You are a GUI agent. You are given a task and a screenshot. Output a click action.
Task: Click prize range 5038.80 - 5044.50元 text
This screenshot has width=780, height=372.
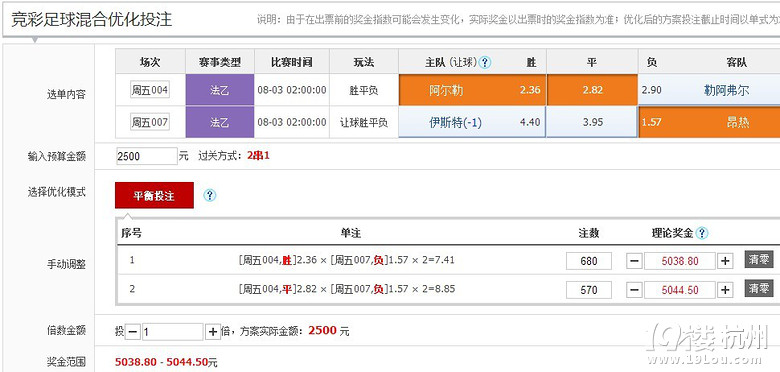click(166, 362)
